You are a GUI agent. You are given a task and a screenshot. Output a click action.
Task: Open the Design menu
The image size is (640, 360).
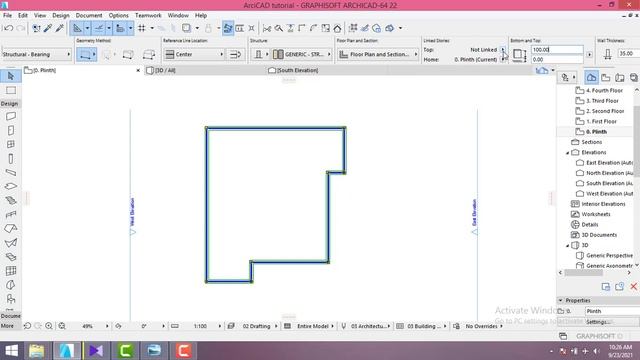61,16
